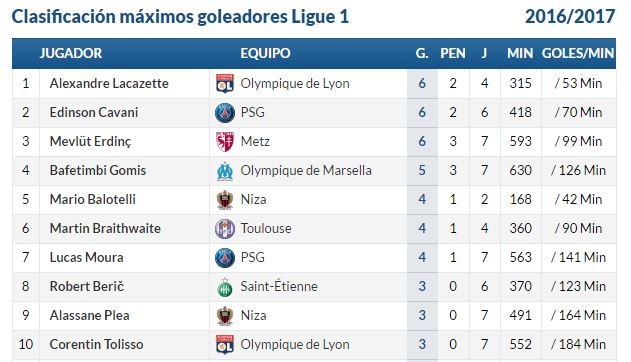
Task: Sort by the G. goals column header
Action: coord(422,53)
